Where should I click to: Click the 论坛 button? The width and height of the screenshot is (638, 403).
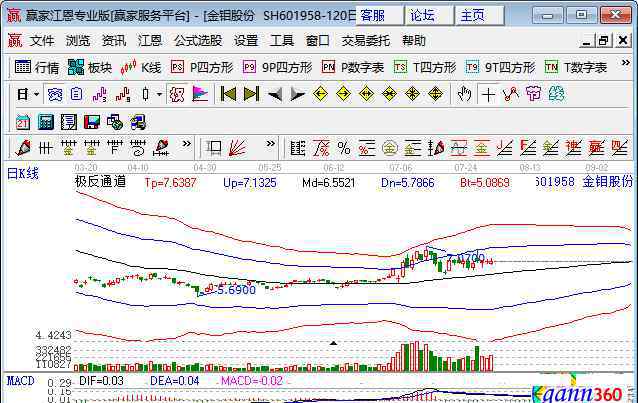pos(430,16)
